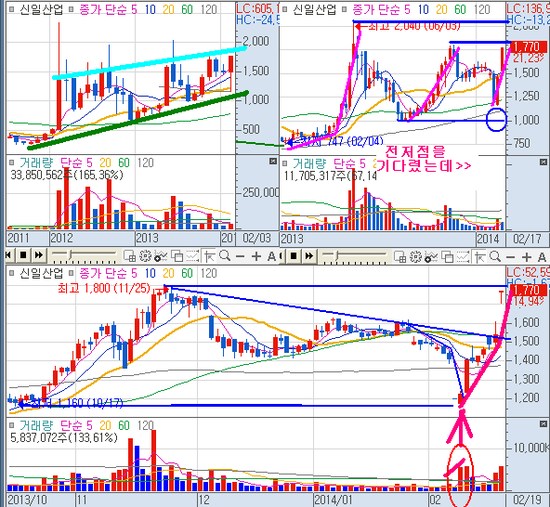Toggle 신일산업 legend square in top-left chart
This screenshot has height=507, width=550.
[12, 9]
